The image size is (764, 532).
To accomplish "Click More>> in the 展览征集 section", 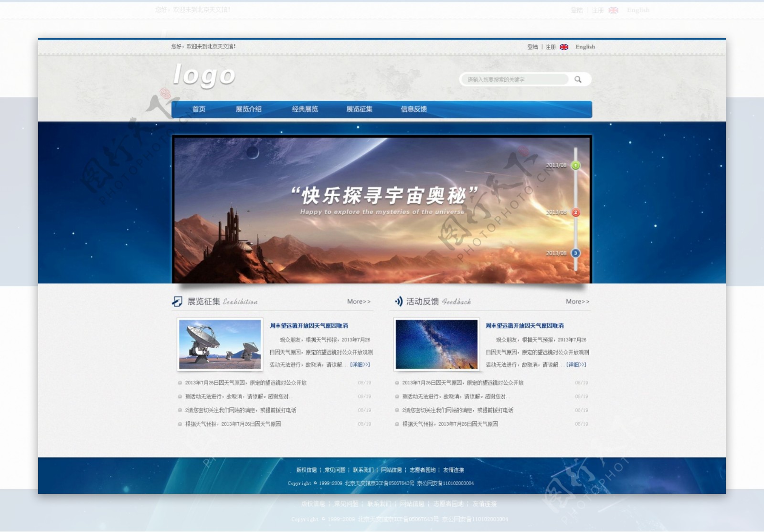I will [x=359, y=301].
